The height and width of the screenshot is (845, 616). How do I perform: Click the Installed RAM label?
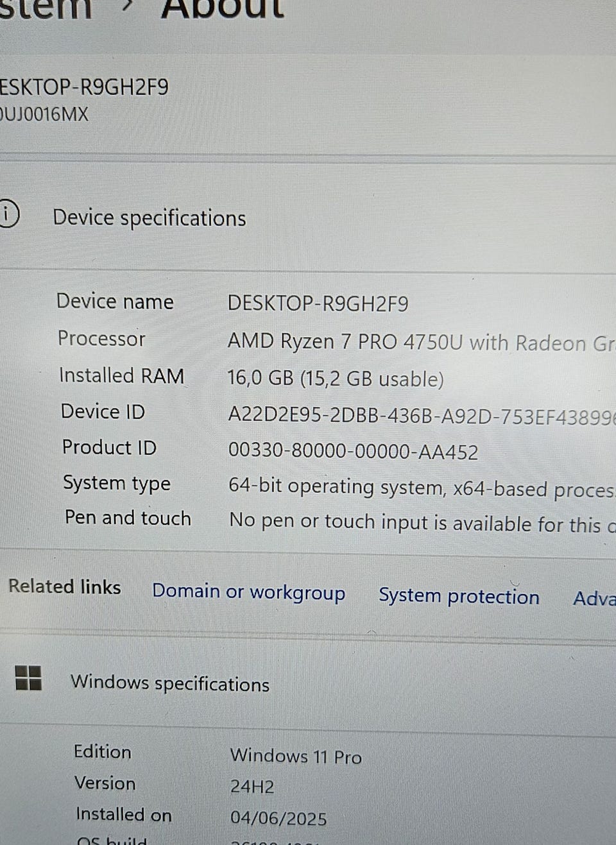coord(121,375)
